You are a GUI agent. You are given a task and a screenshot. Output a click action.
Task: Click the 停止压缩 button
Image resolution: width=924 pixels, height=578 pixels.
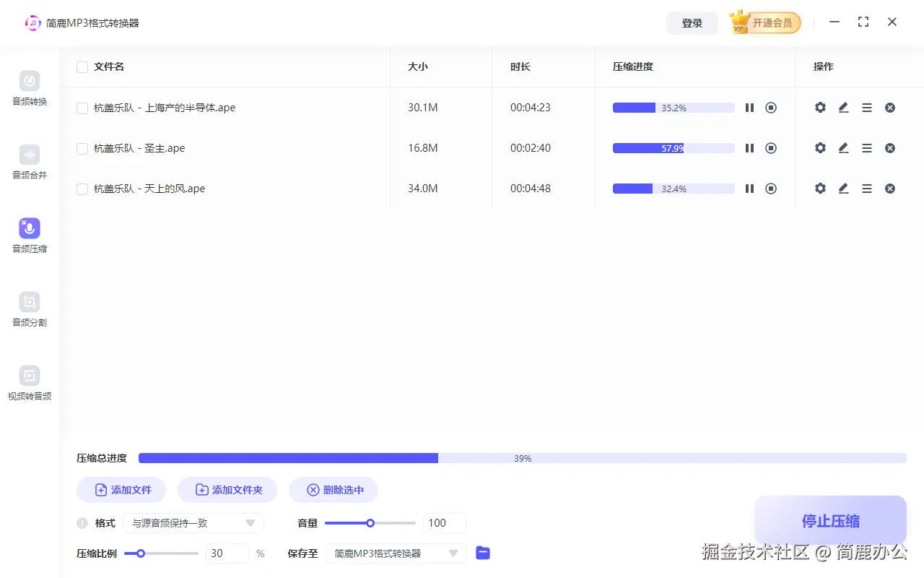(831, 521)
